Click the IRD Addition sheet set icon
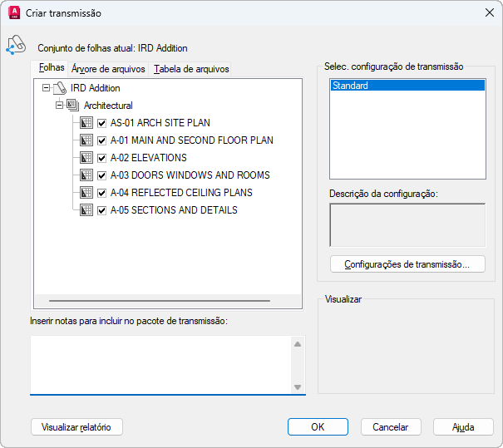This screenshot has width=503, height=448. point(60,88)
